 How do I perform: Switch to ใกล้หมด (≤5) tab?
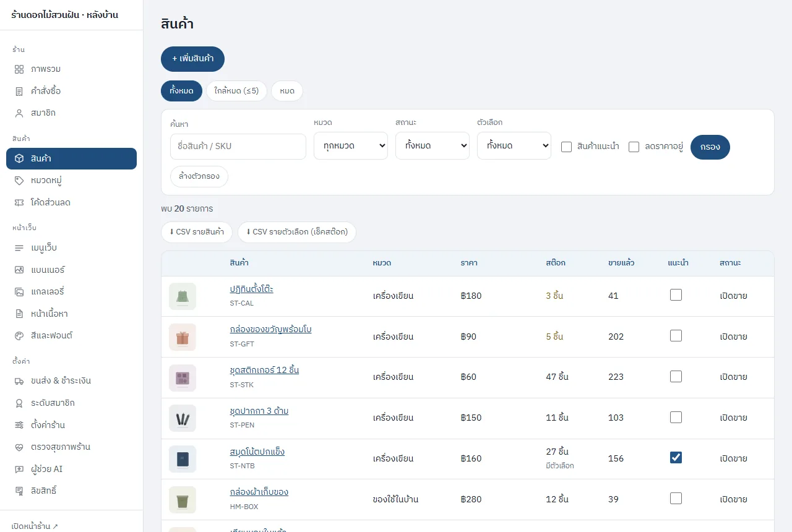point(236,91)
